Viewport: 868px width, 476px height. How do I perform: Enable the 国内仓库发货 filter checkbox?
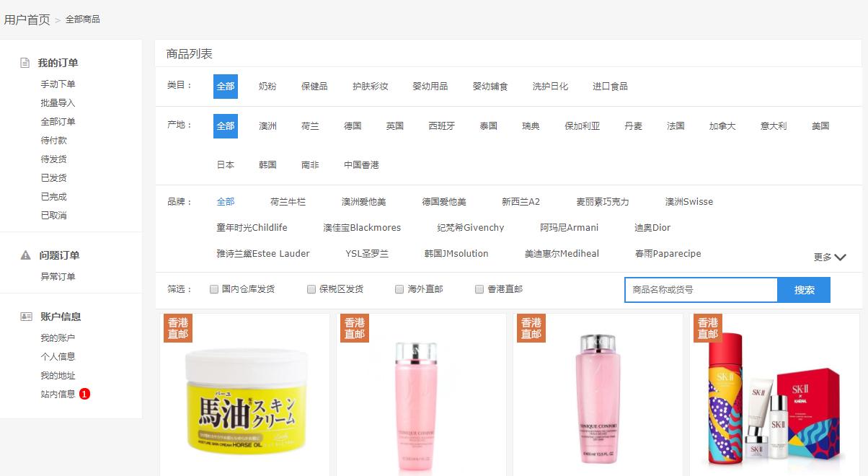point(214,288)
